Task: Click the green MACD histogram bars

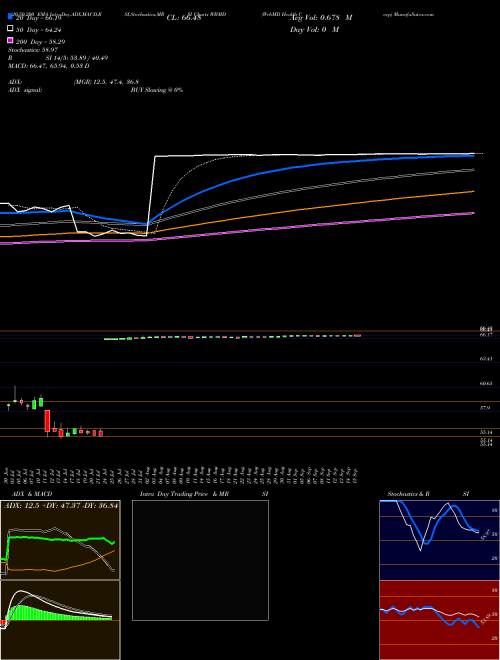Action: pos(29,613)
